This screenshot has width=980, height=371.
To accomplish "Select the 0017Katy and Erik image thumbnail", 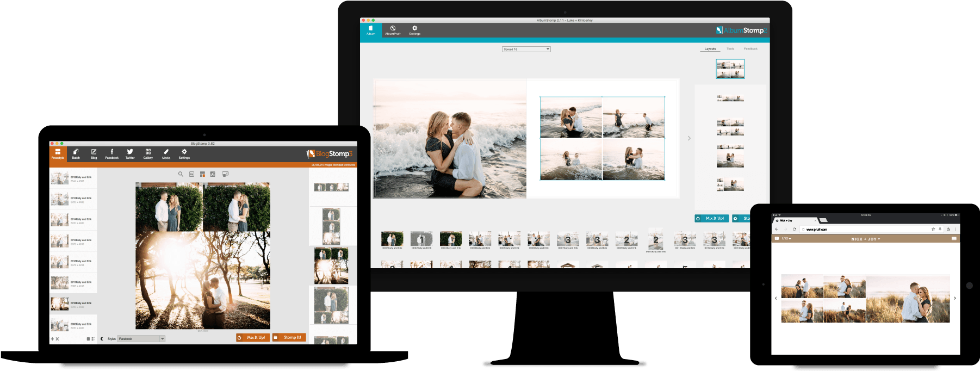I will click(x=60, y=283).
